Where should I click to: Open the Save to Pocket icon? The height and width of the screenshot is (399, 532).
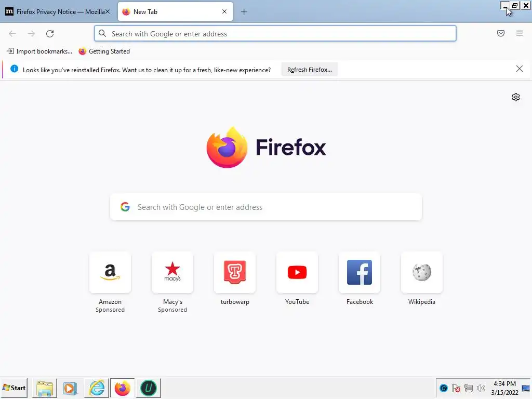(501, 33)
